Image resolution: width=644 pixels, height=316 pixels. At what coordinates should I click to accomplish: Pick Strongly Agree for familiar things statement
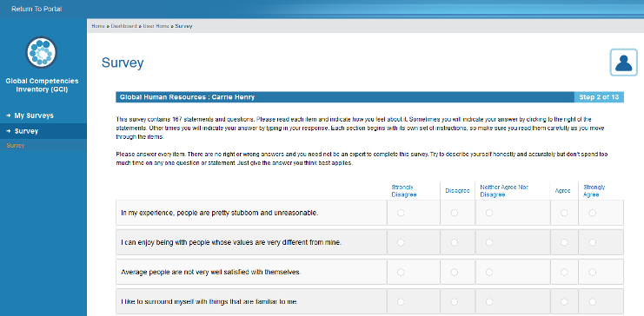[592, 301]
